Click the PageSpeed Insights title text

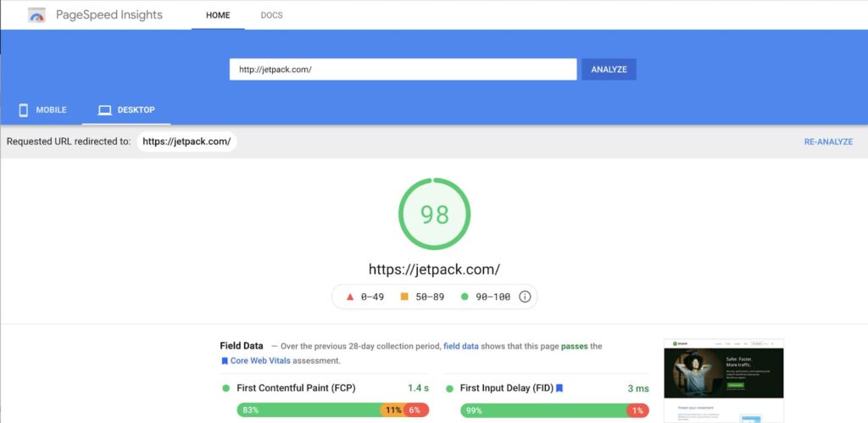tap(109, 15)
